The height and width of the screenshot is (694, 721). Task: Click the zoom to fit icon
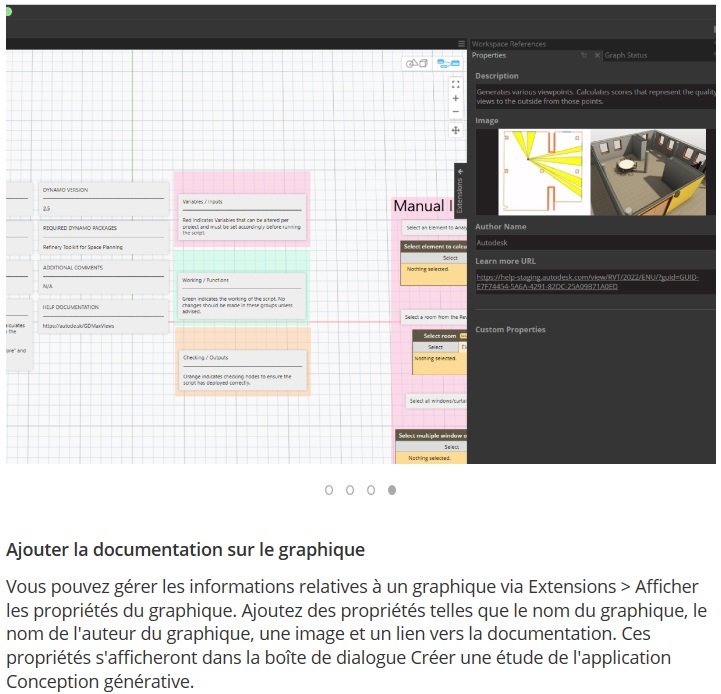pyautogui.click(x=456, y=84)
